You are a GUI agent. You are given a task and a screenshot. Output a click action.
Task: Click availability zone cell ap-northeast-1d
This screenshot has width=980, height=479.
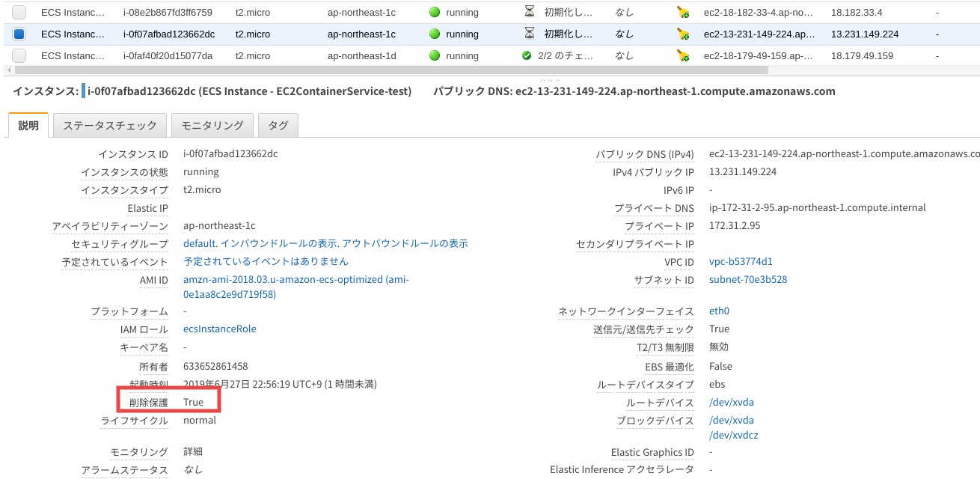361,56
